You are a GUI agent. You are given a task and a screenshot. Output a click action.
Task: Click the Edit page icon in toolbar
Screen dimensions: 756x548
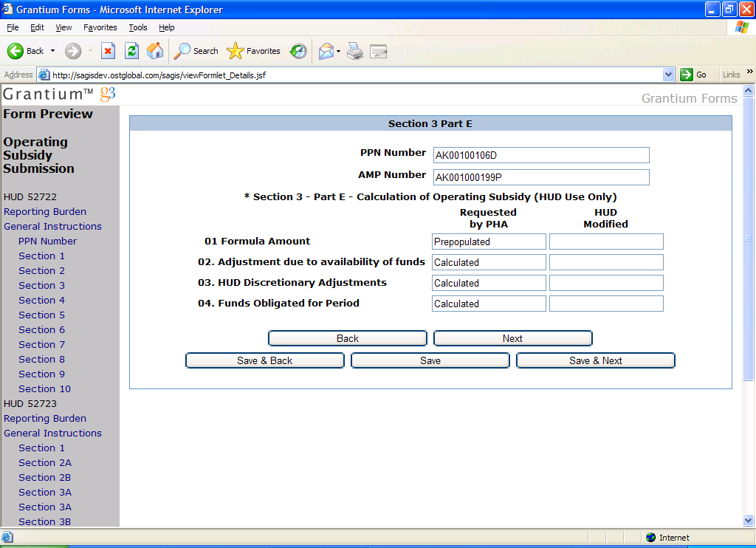379,51
